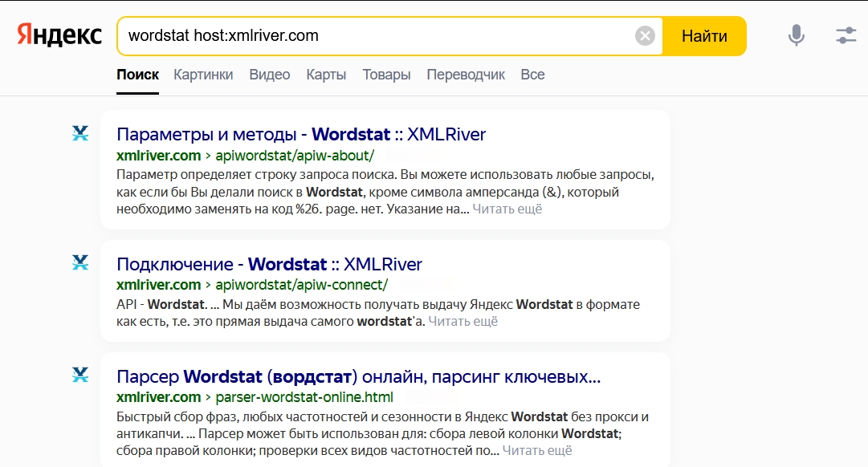Open the Переводчик tab
Viewport: 868px width, 467px height.
(x=466, y=75)
